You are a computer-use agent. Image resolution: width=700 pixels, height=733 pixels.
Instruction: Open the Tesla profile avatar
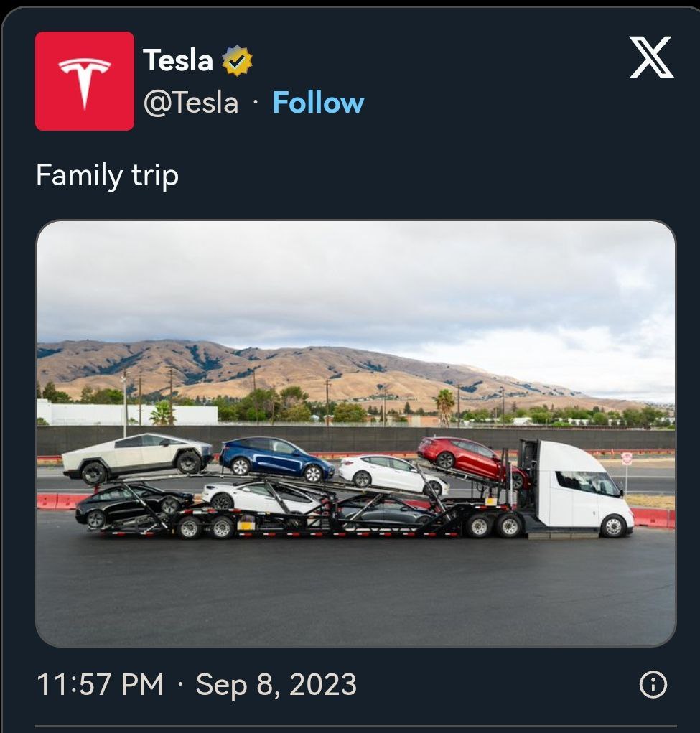pyautogui.click(x=85, y=81)
